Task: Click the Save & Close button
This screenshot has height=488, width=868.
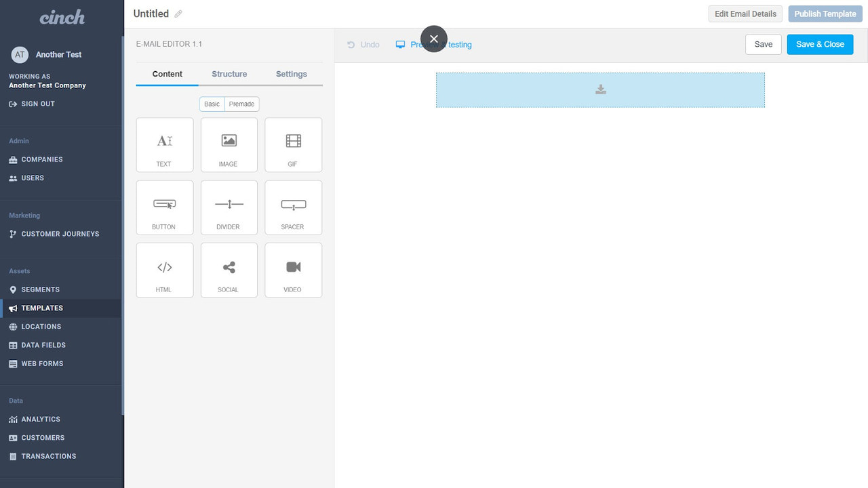Action: 820,43
